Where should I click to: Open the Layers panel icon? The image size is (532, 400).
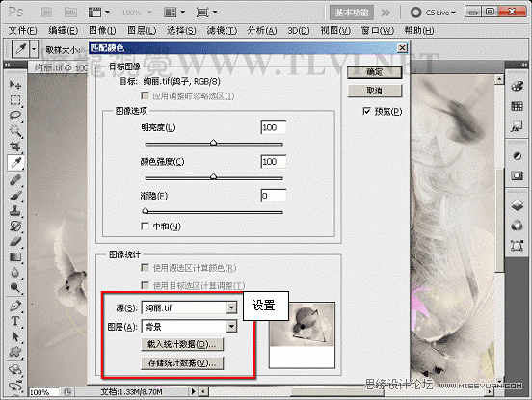517,205
